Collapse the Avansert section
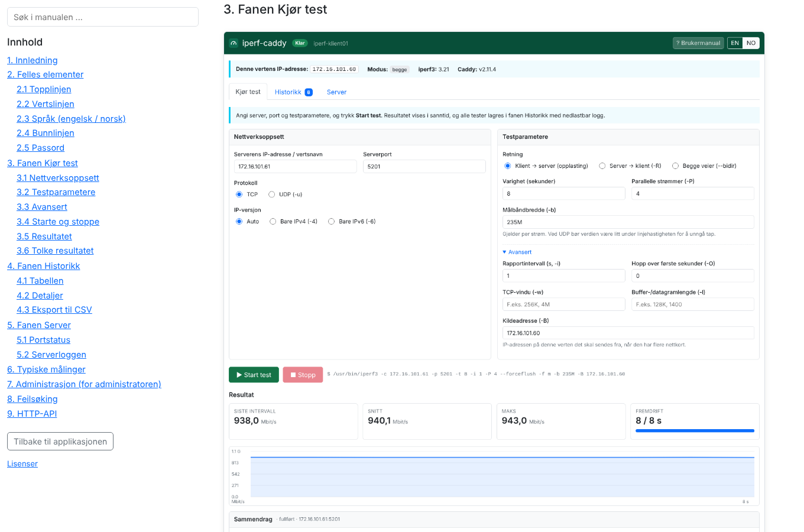Viewport: 804px width, 532px height. click(517, 252)
